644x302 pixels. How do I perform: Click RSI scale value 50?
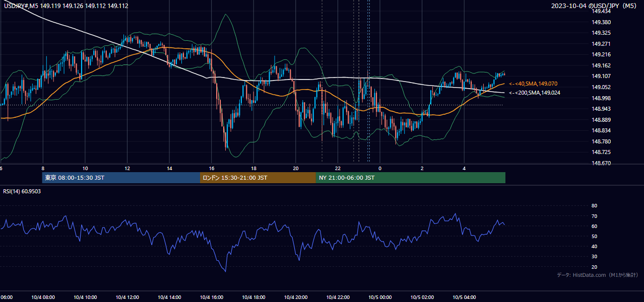pyautogui.click(x=594, y=236)
